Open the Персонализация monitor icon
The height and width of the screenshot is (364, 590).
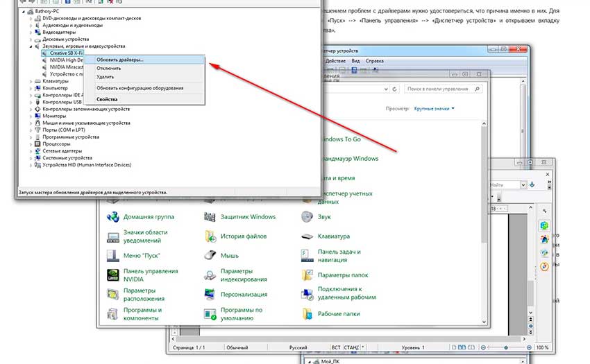coord(210,295)
